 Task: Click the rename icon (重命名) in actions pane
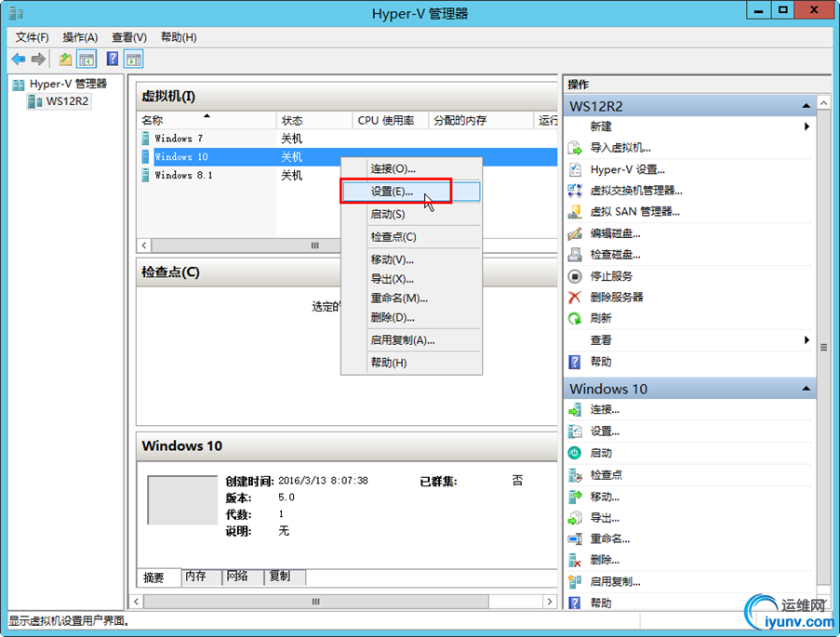[x=575, y=539]
